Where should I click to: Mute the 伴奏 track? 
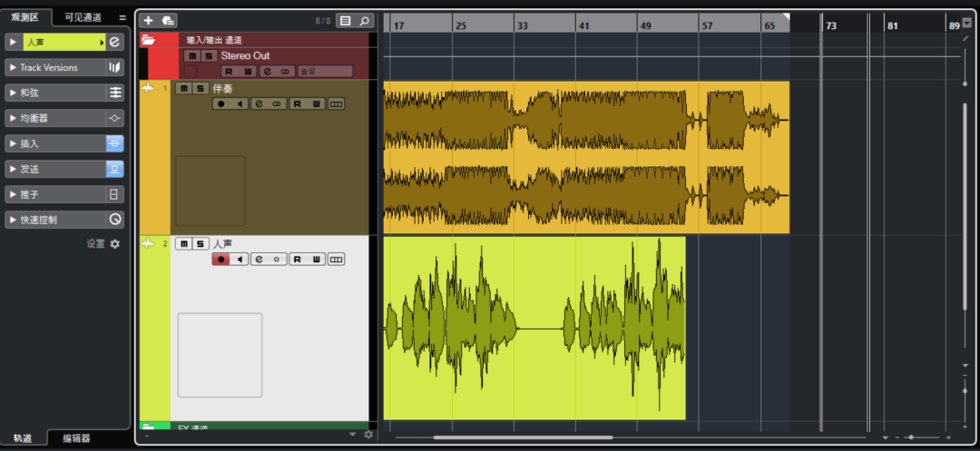point(183,88)
